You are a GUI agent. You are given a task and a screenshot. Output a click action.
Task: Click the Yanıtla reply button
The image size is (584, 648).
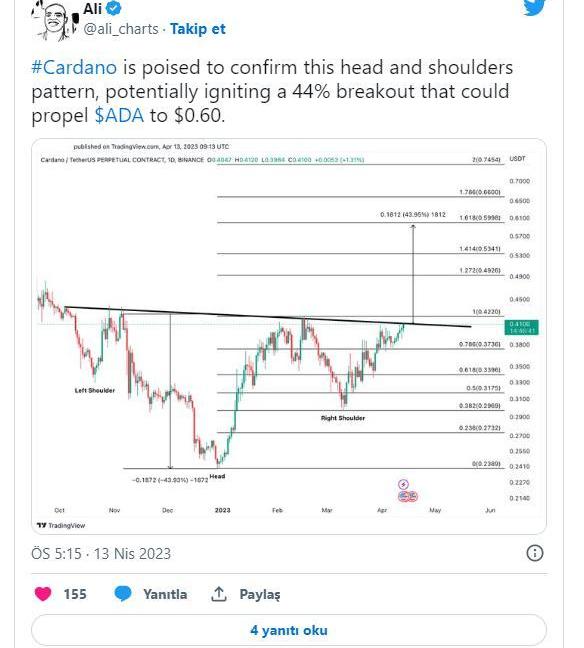[165, 594]
